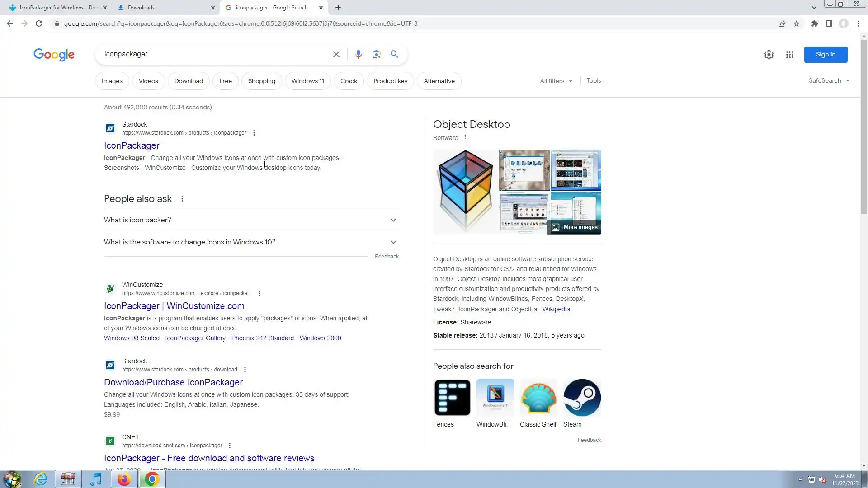Open Google Lens image search
Viewport: 868px width, 488px height.
tap(376, 54)
